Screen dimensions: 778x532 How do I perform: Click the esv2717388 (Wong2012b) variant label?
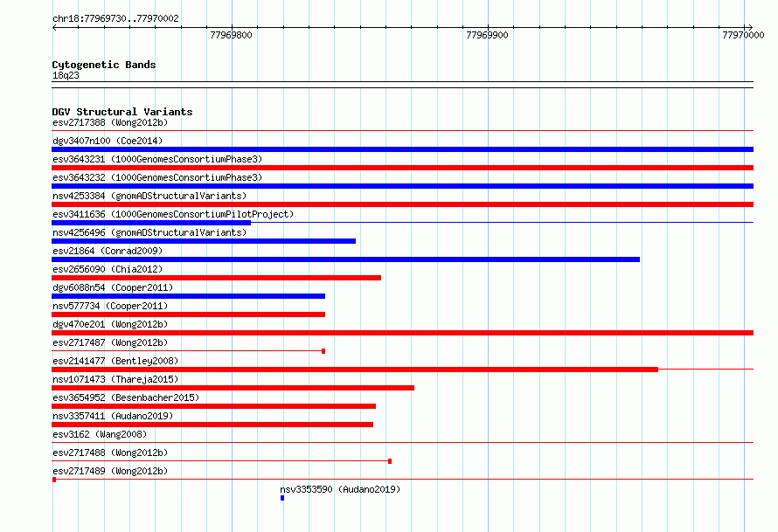pyautogui.click(x=110, y=122)
